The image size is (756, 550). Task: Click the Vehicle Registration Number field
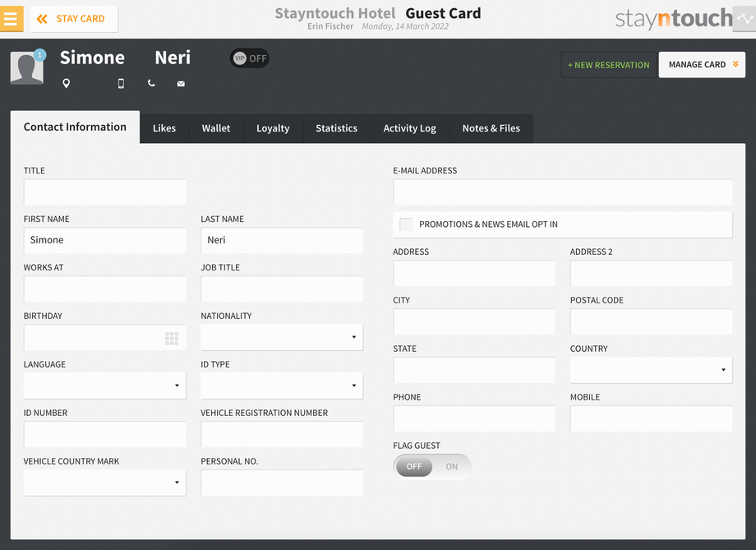[x=282, y=434]
